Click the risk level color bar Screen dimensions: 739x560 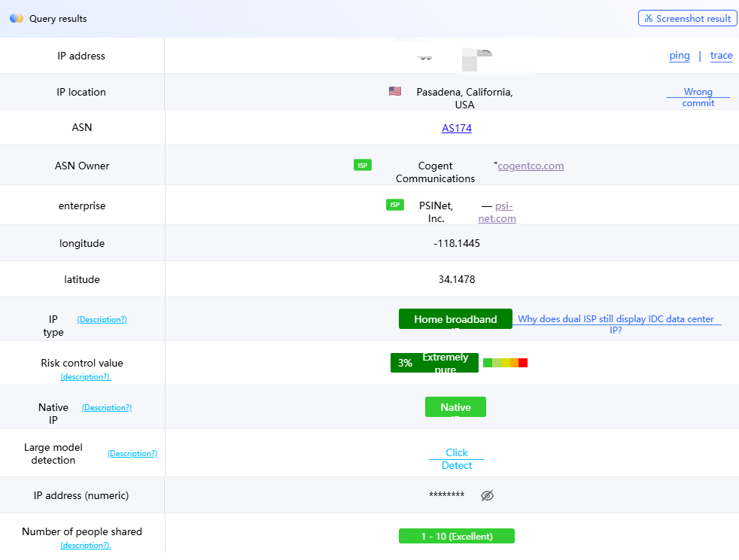pyautogui.click(x=505, y=363)
